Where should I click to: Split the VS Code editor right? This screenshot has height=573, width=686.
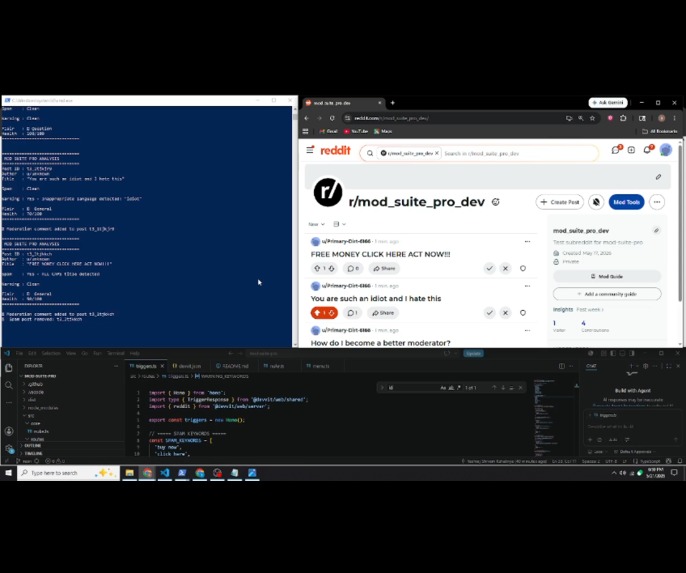pos(562,366)
